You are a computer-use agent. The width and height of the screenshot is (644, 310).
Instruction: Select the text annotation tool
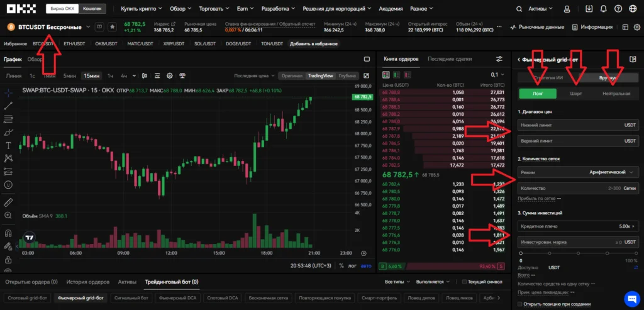(8, 145)
